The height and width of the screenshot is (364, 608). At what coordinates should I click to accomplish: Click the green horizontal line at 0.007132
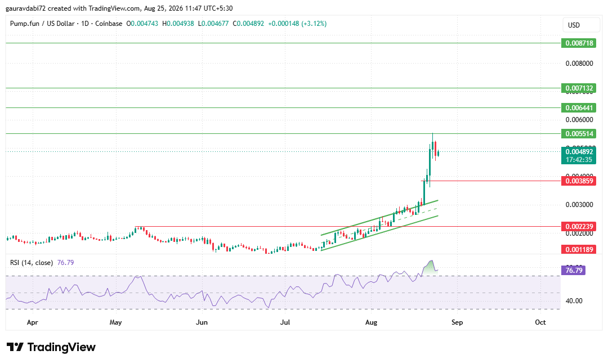(x=283, y=88)
